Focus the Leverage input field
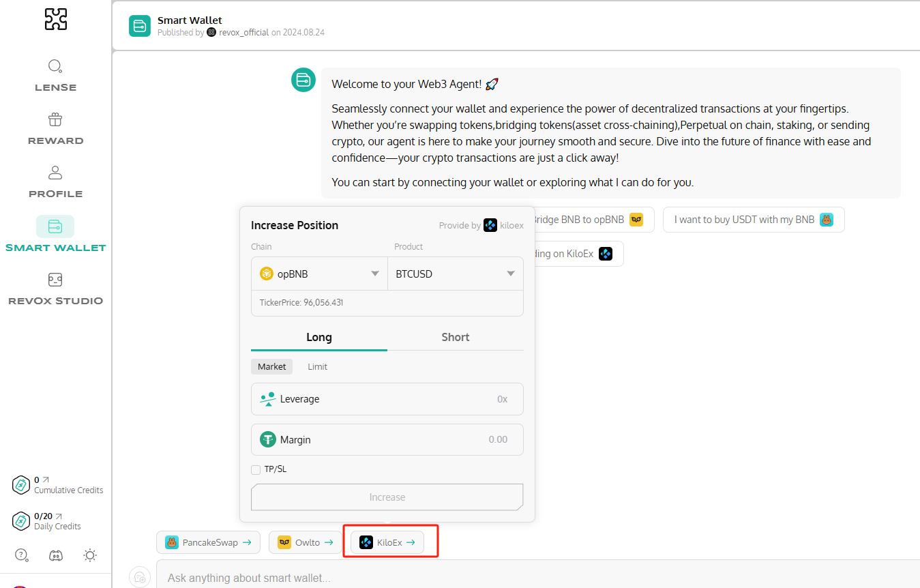This screenshot has height=588, width=920. (387, 399)
